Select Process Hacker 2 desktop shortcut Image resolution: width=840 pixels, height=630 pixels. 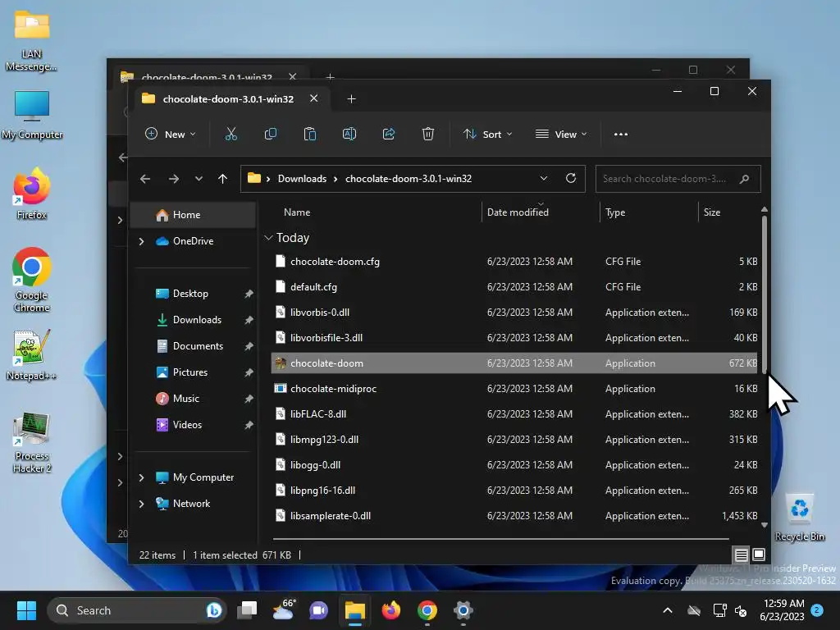[x=32, y=442]
